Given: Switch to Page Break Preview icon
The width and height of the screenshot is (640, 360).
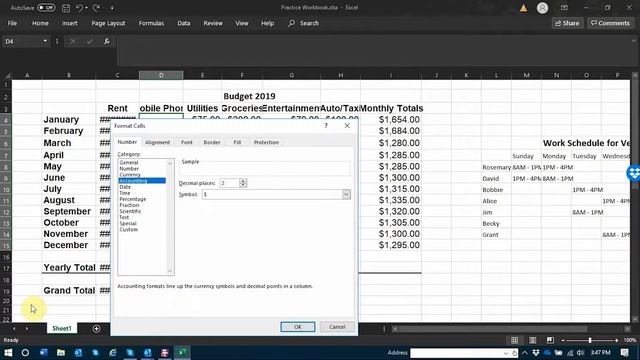Looking at the screenshot, I should pos(550,340).
